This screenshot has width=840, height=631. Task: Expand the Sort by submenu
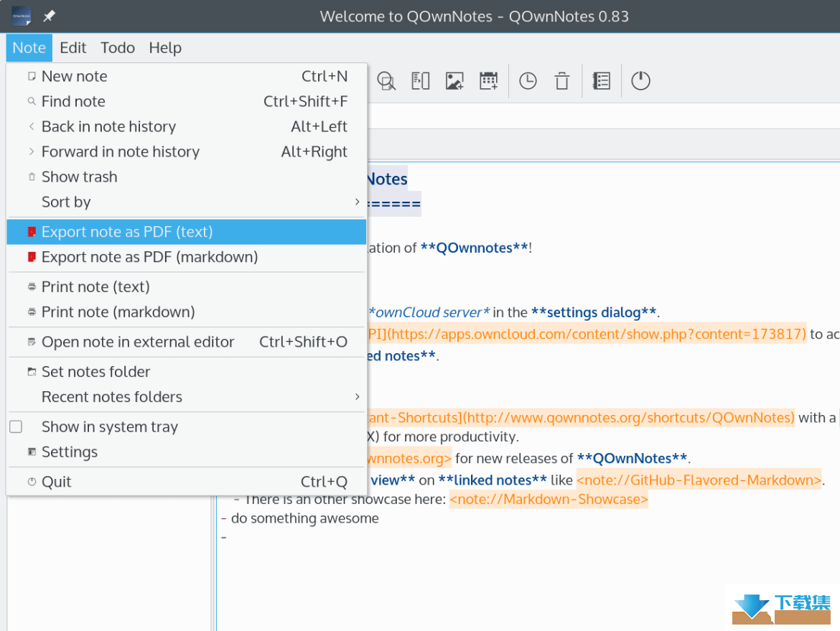pyautogui.click(x=187, y=202)
